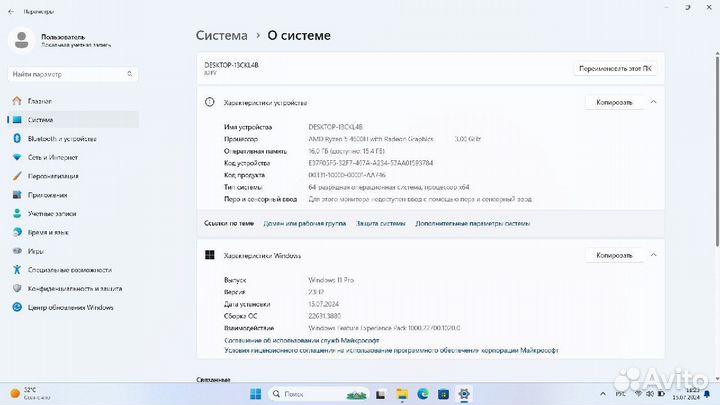Open the Windows Start button on taskbar
Screen dimensions: 720x405
255,394
